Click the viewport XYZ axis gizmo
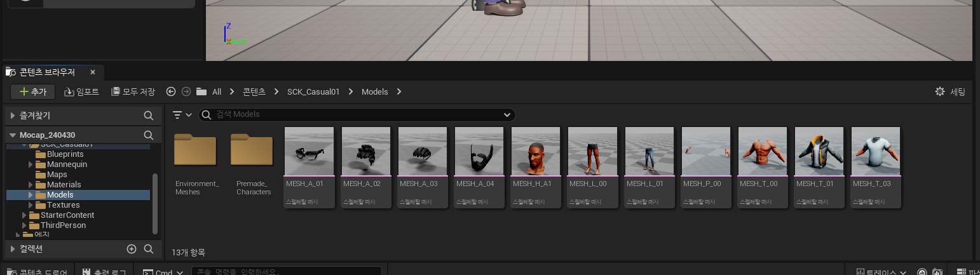980x275 pixels. point(234,34)
